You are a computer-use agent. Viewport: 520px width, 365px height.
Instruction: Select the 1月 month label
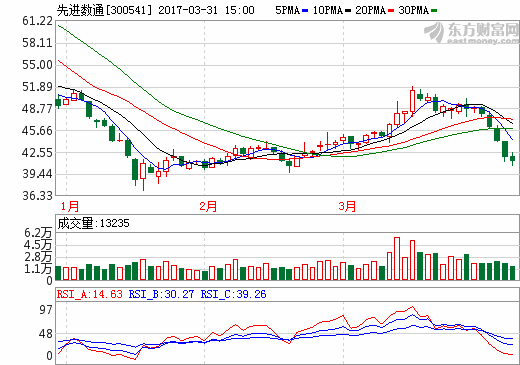tap(70, 206)
